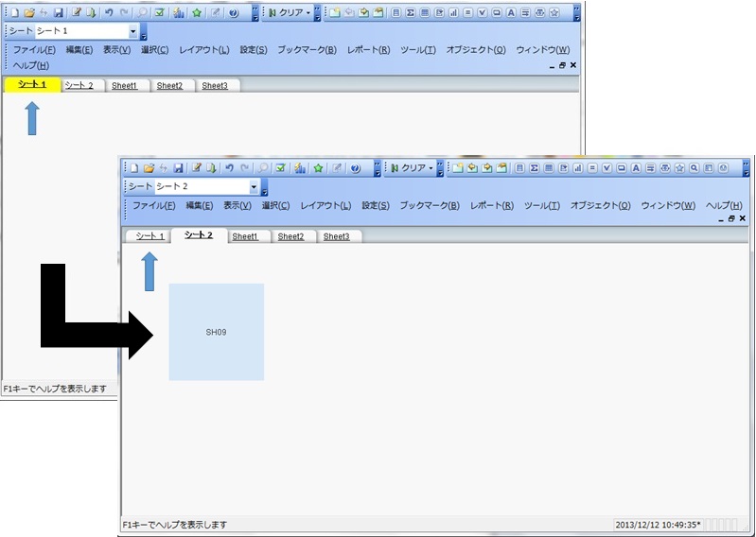Open Edit Script icon in front window
756x537 pixels.
pos(196,168)
